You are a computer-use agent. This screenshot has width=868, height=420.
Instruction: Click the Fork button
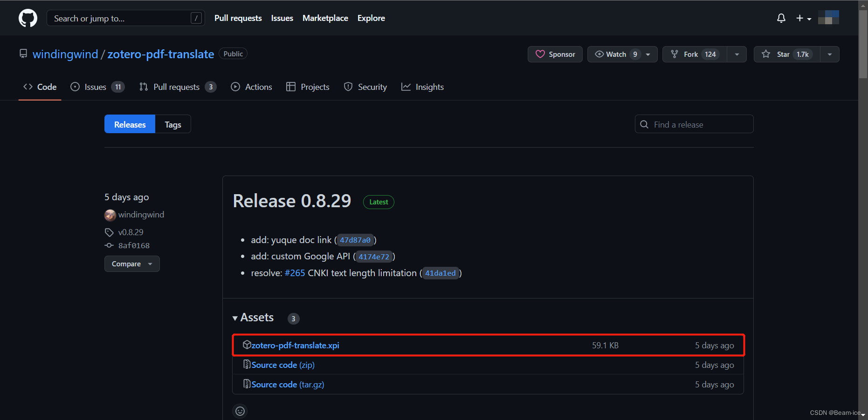tap(695, 54)
